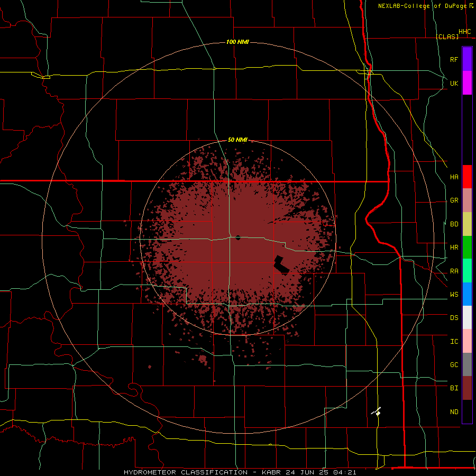Click the purple RF legend color swatch

(x=467, y=59)
